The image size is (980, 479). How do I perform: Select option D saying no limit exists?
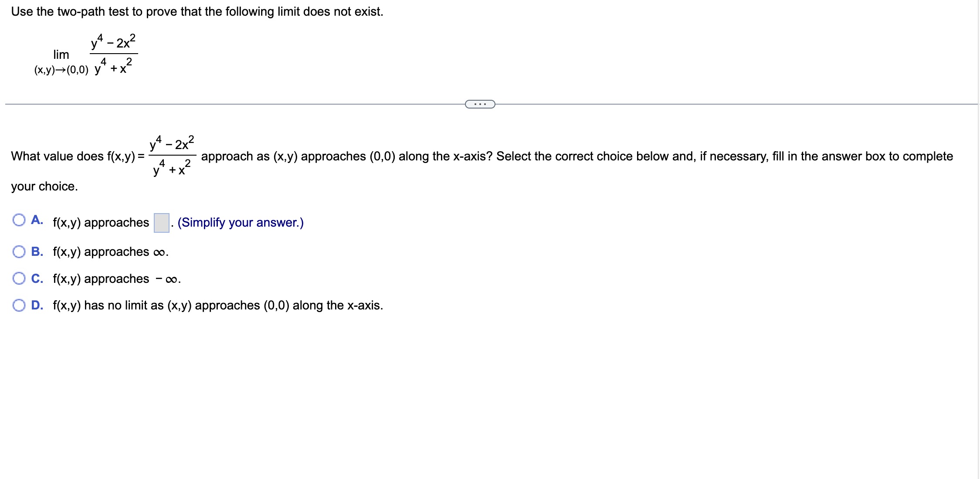click(19, 306)
